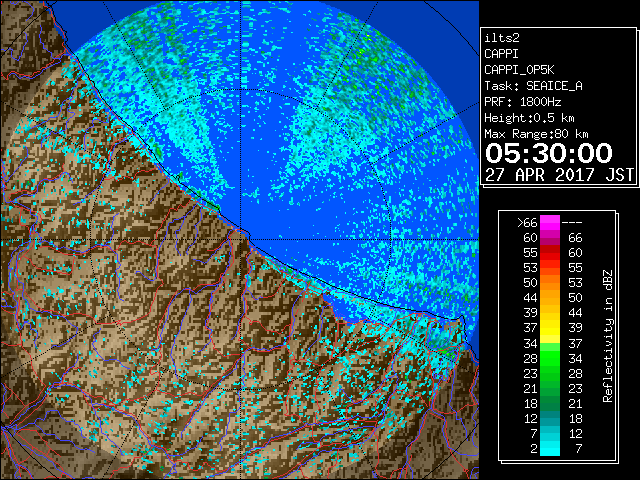This screenshot has height=480, width=640.
Task: Click the radar site name 'ilts2'
Action: coord(502,38)
